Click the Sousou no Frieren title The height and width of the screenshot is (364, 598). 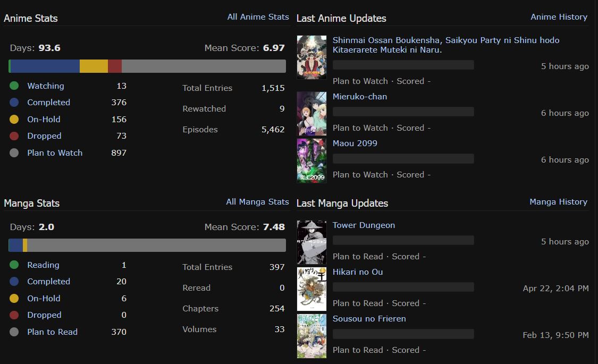point(369,319)
